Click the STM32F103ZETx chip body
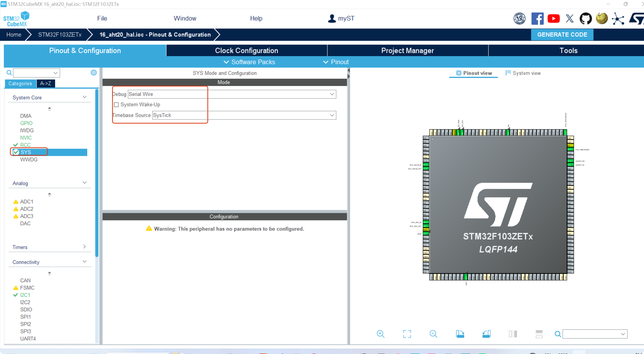 coord(498,205)
